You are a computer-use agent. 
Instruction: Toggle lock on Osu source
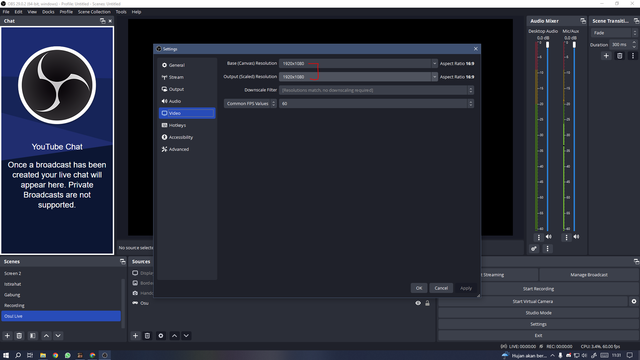point(427,303)
